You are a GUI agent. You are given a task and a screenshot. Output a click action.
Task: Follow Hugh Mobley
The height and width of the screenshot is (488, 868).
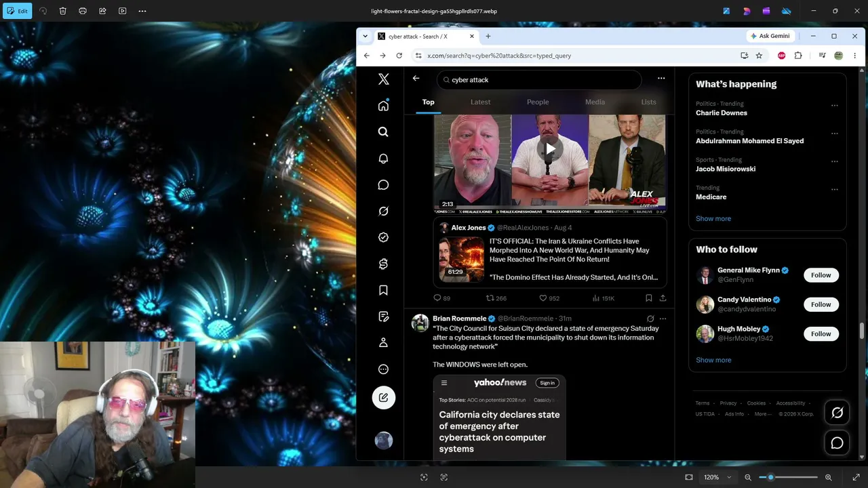click(821, 333)
